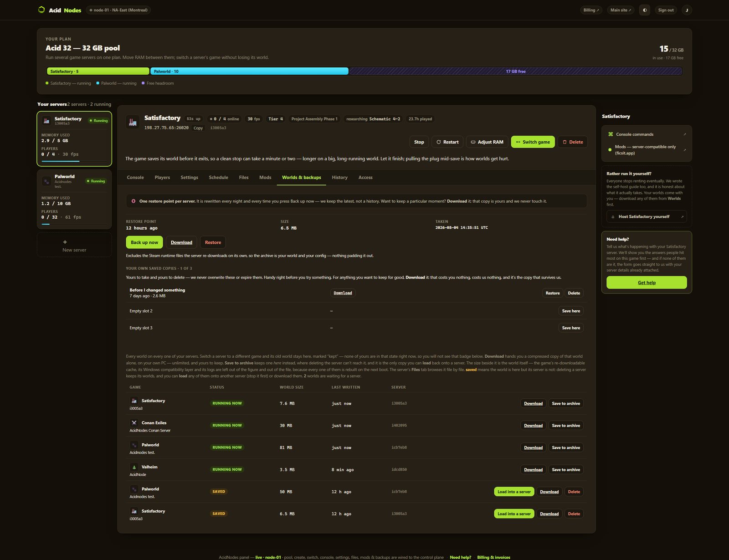Toggle the light/dark theme button

(x=644, y=10)
